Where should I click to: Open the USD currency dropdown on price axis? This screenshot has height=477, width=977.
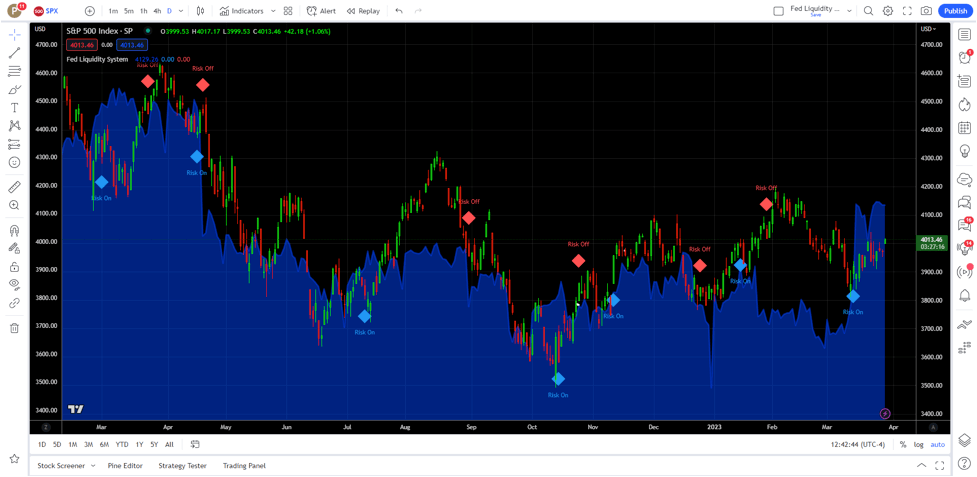927,29
